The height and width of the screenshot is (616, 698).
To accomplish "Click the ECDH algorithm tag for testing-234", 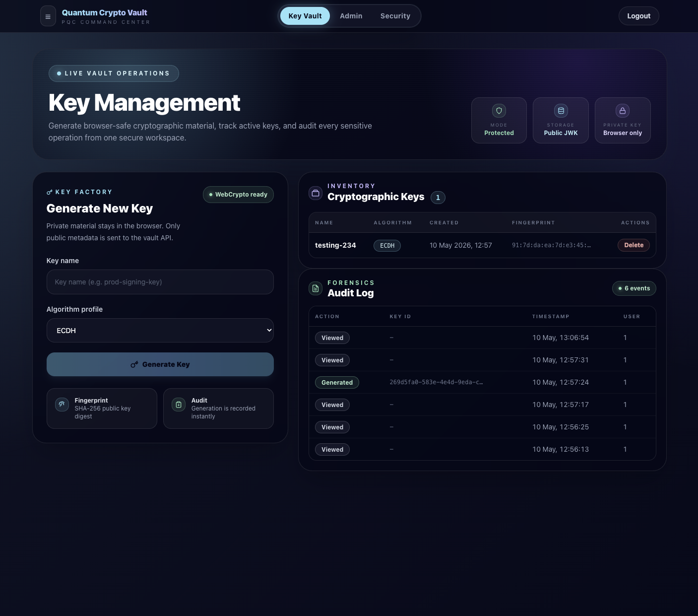I will tap(387, 246).
